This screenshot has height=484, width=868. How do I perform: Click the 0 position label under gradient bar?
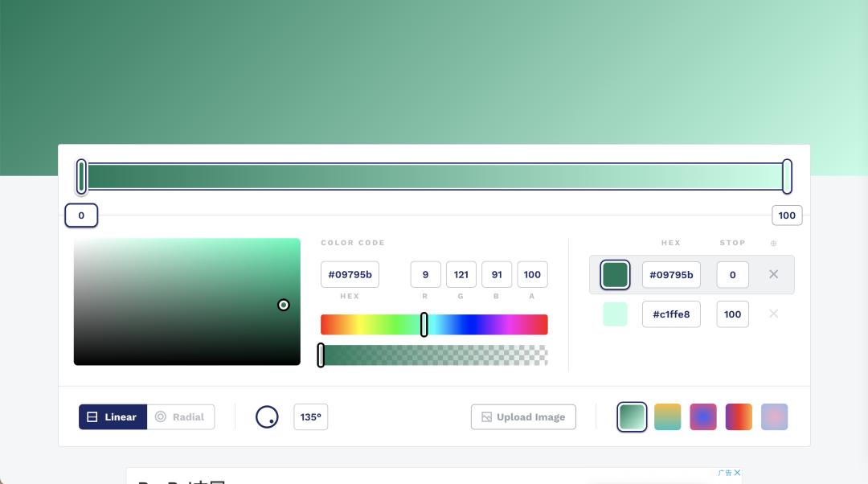(81, 215)
